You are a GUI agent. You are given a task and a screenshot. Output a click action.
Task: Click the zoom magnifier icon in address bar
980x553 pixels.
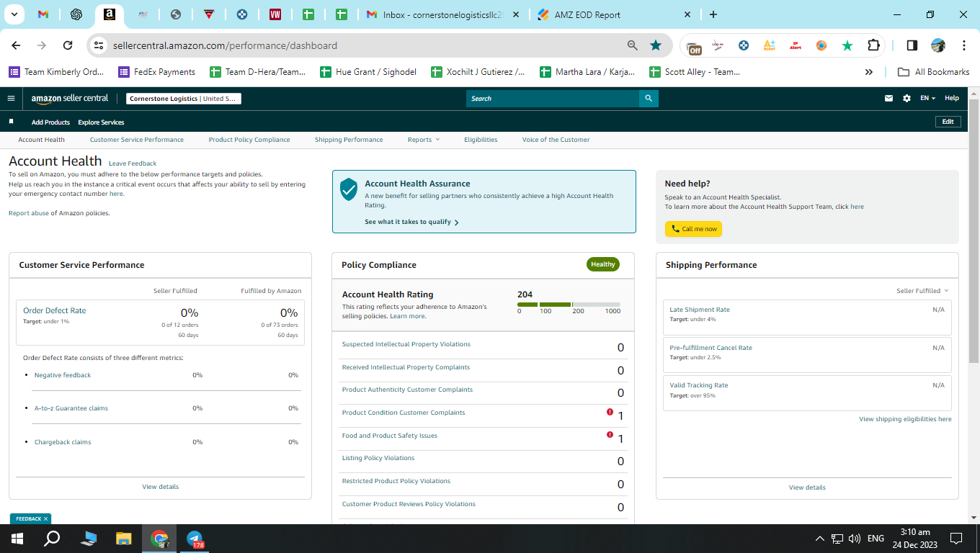(x=633, y=45)
